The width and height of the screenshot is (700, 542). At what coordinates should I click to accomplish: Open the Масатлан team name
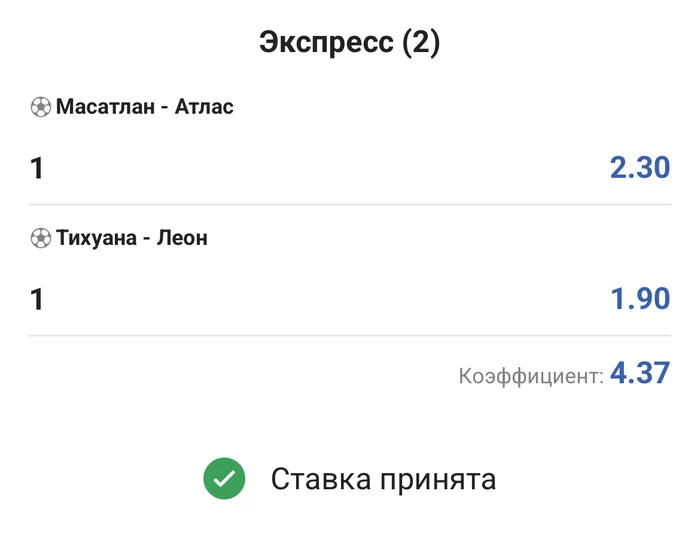(106, 107)
